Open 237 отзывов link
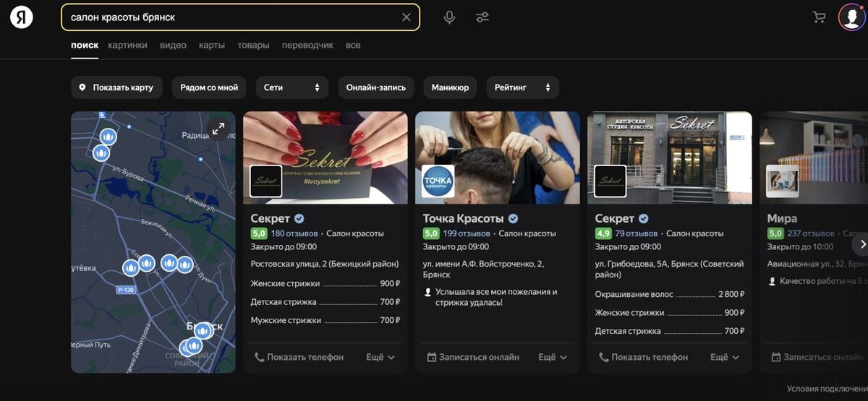Viewport: 868px width, 401px height. 811,233
